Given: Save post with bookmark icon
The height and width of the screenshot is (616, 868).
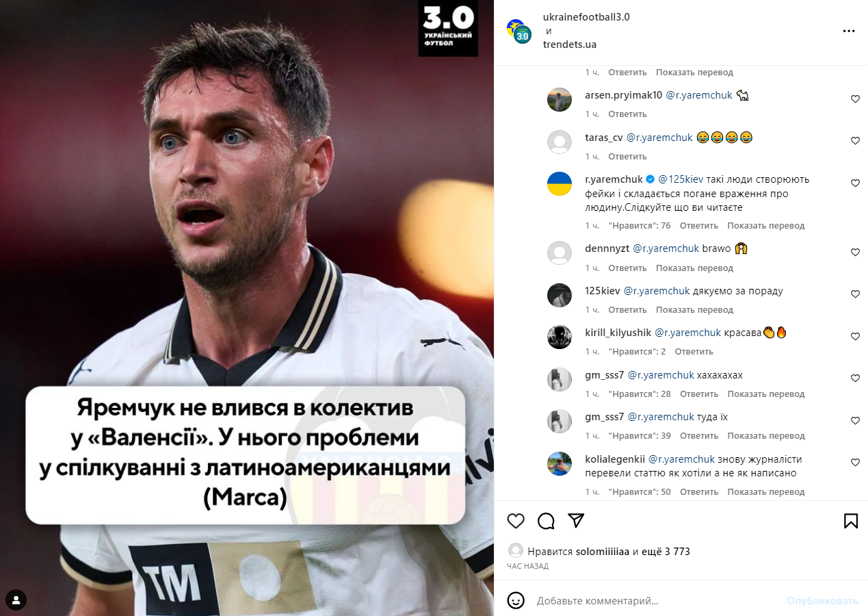Looking at the screenshot, I should [x=851, y=521].
